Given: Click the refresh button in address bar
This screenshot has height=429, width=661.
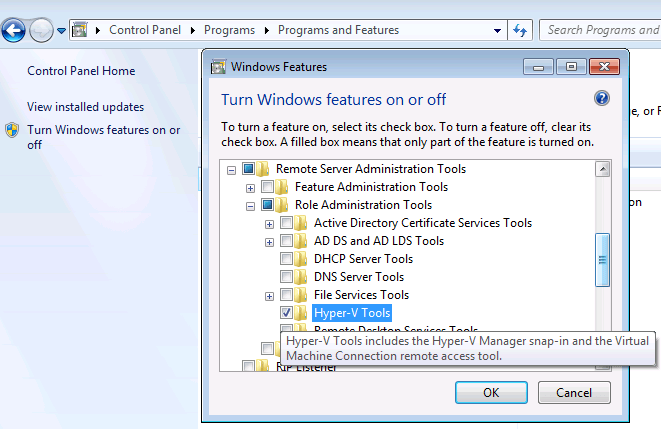Looking at the screenshot, I should [520, 30].
